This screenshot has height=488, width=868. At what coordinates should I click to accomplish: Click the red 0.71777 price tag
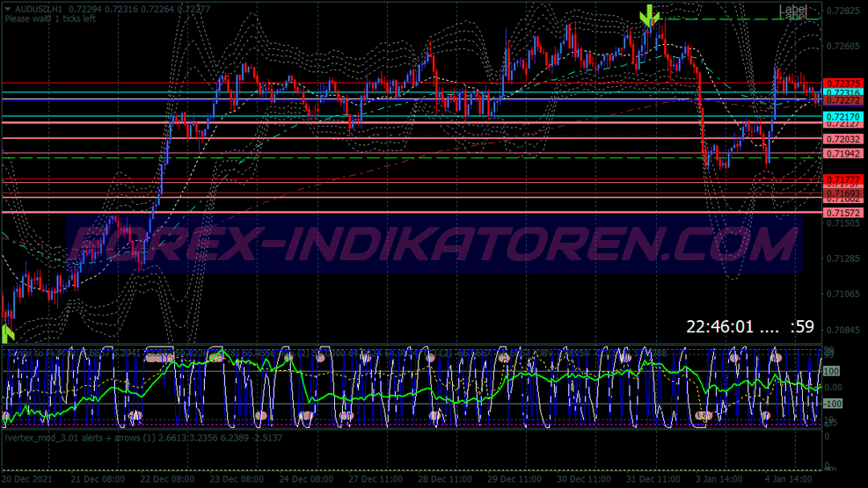coord(842,179)
